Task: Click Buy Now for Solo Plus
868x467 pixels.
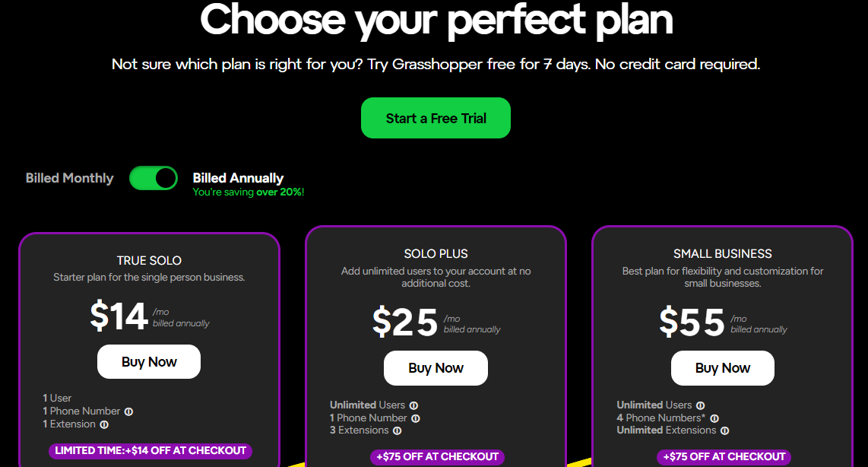Action: 436,368
